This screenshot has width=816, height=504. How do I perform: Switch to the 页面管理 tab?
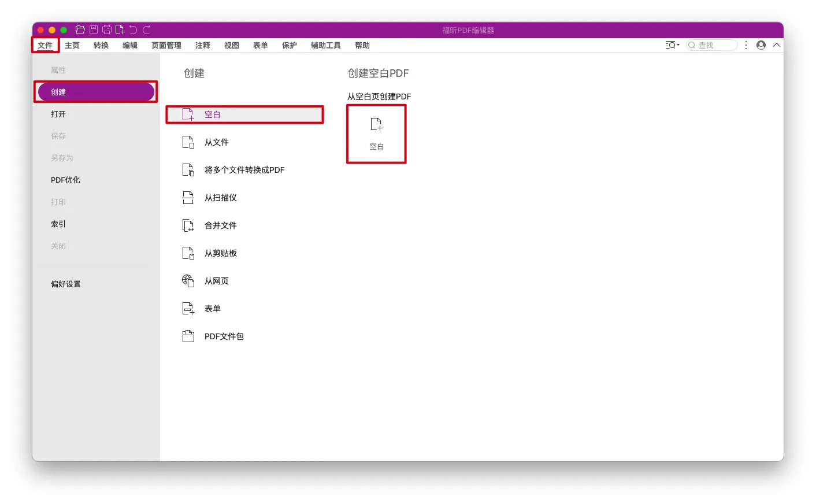(166, 45)
